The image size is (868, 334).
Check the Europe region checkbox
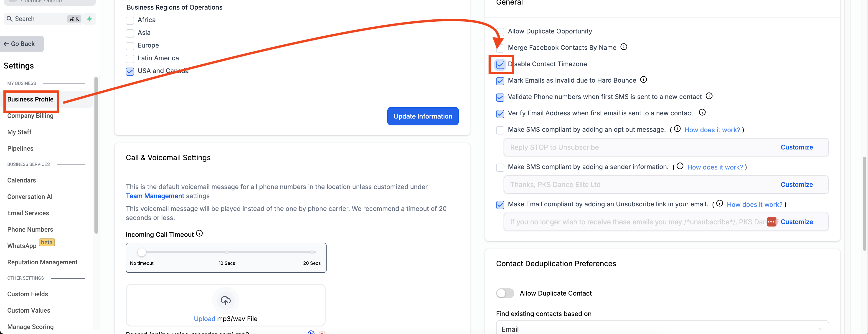coord(130,46)
